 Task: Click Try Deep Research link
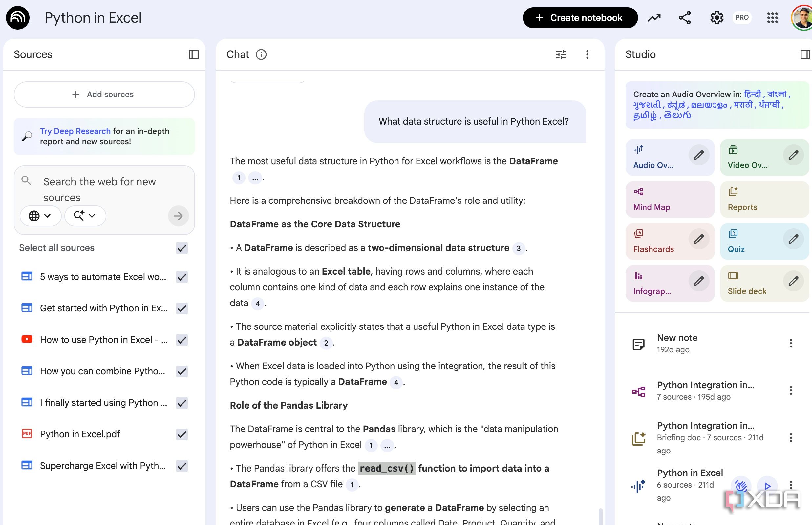coord(75,131)
